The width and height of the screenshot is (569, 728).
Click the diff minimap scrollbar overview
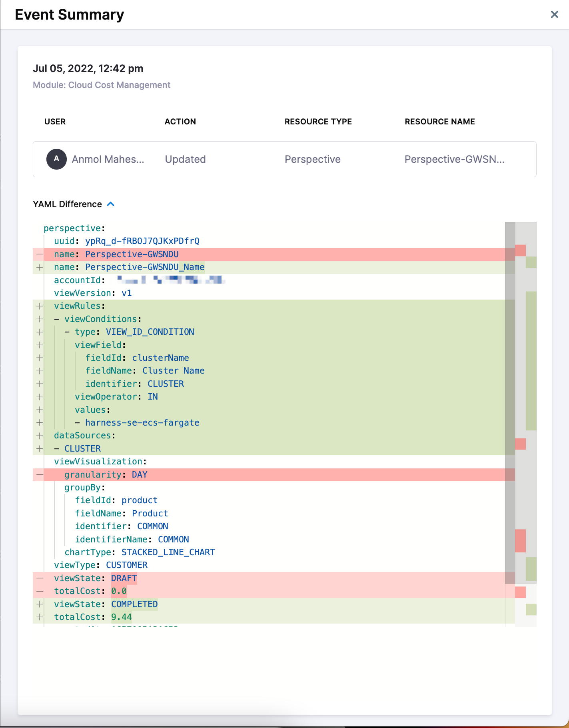tap(525, 400)
